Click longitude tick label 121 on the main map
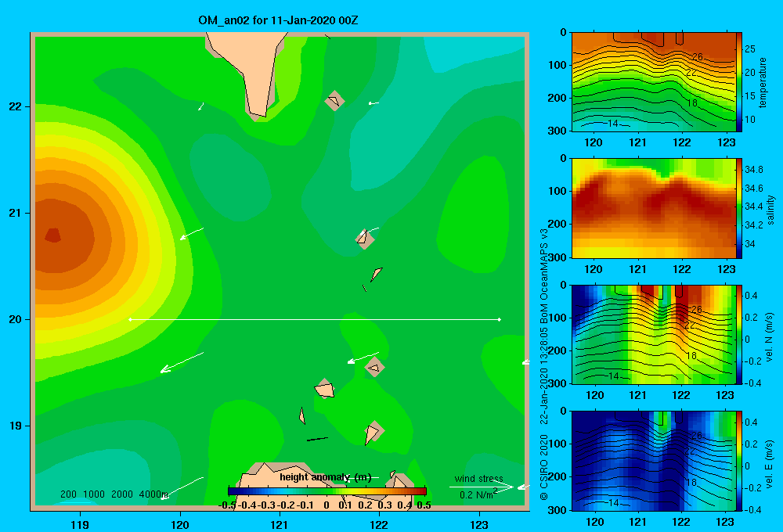The image size is (783, 532). (x=280, y=524)
